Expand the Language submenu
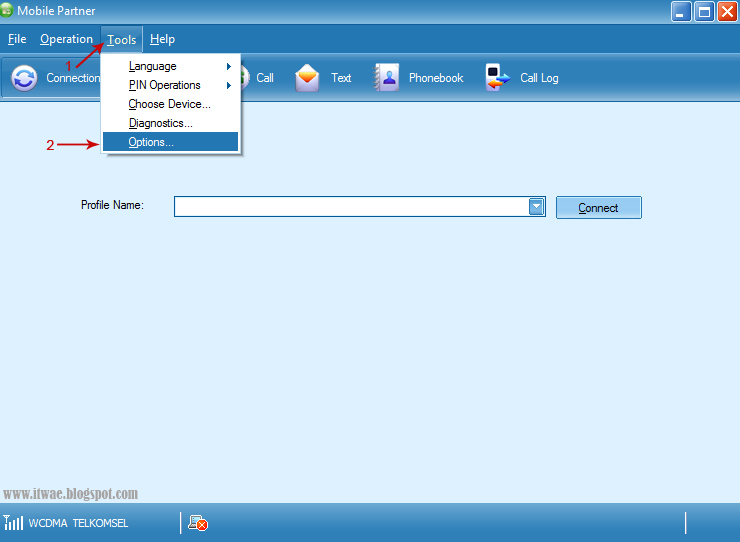This screenshot has height=542, width=740. [170, 66]
